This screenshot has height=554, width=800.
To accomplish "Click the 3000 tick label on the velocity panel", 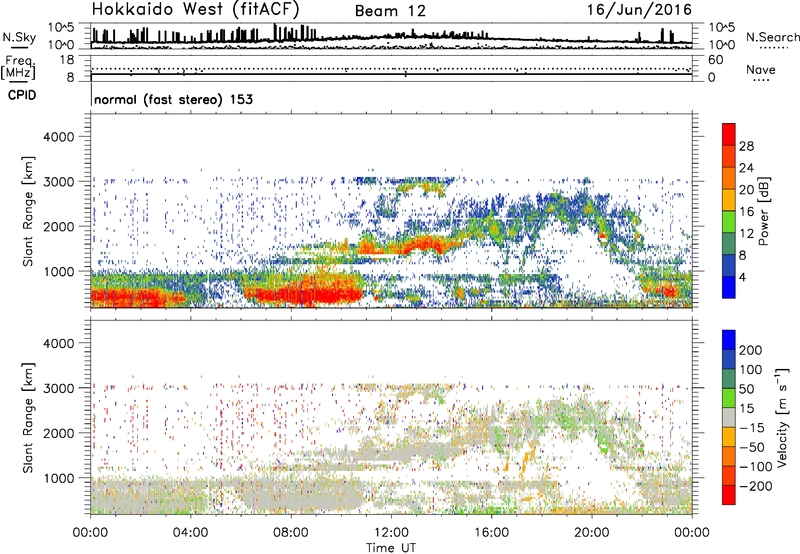I will tap(58, 388).
